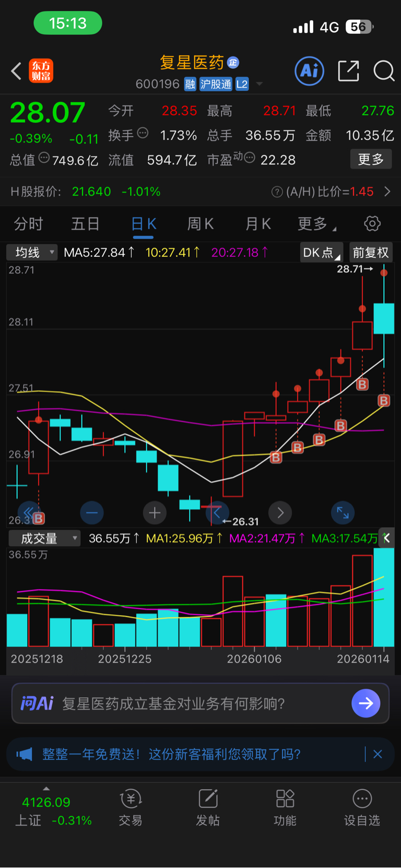Open the AI assistant icon in the header
Image resolution: width=401 pixels, height=868 pixels.
310,70
